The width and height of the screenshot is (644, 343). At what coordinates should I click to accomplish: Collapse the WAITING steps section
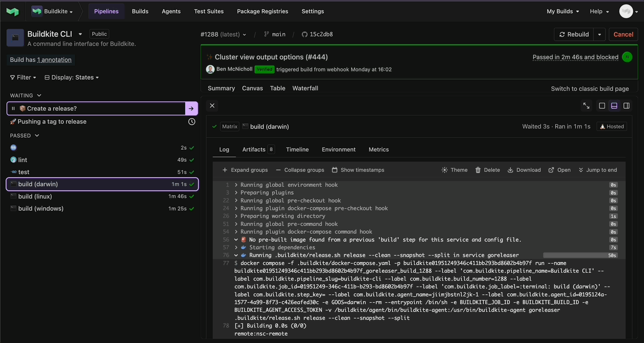point(39,96)
